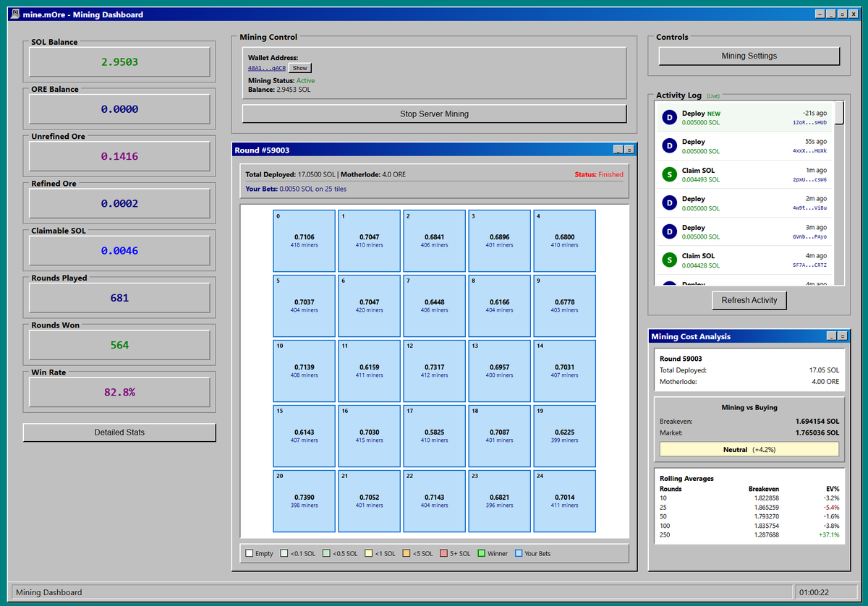Show the full wallet address
The width and height of the screenshot is (868, 606).
(299, 68)
